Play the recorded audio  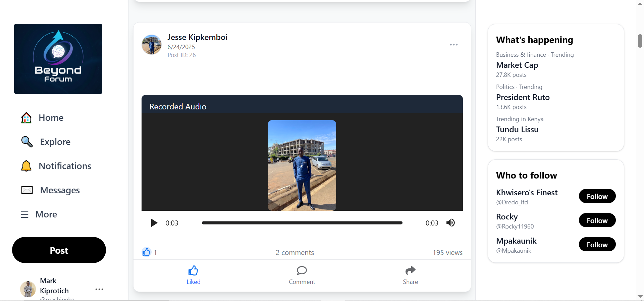(154, 223)
